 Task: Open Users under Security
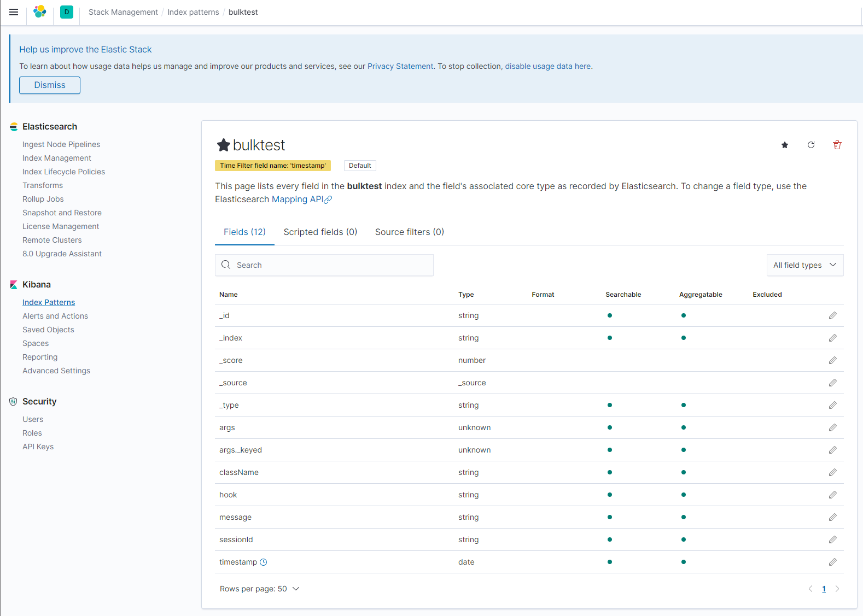point(33,419)
